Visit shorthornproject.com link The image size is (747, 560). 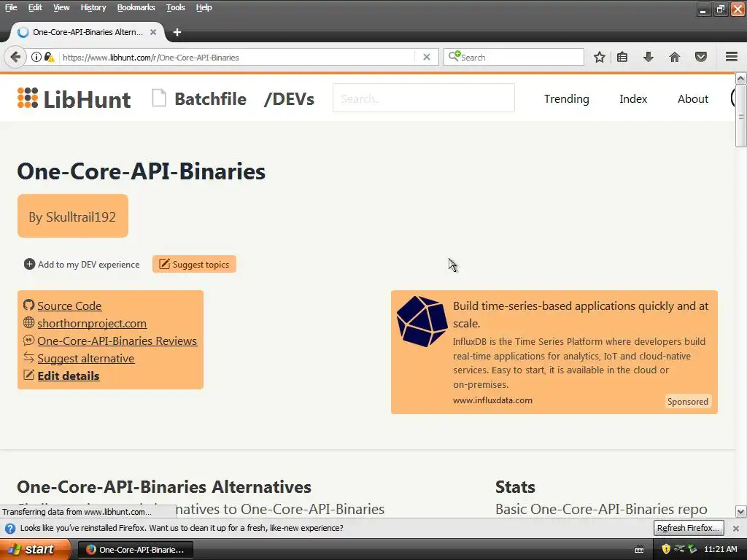(92, 323)
